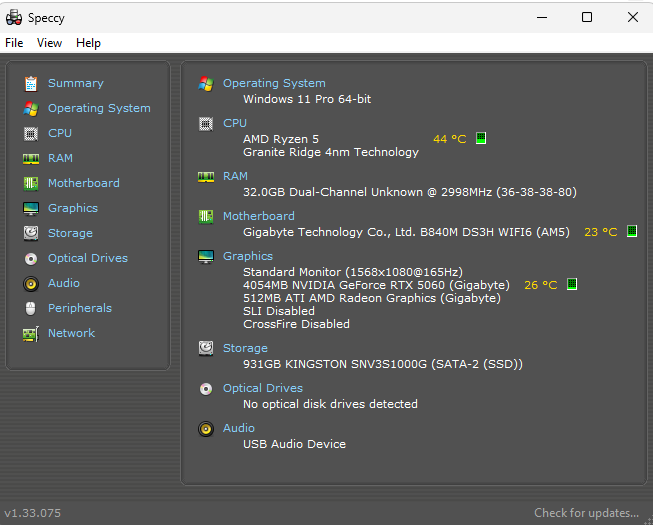The width and height of the screenshot is (653, 525).
Task: Click the CPU chip icon in summary panel
Action: (206, 124)
